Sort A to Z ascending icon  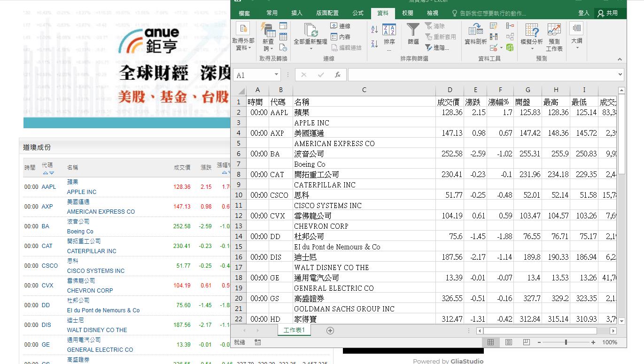click(x=374, y=30)
